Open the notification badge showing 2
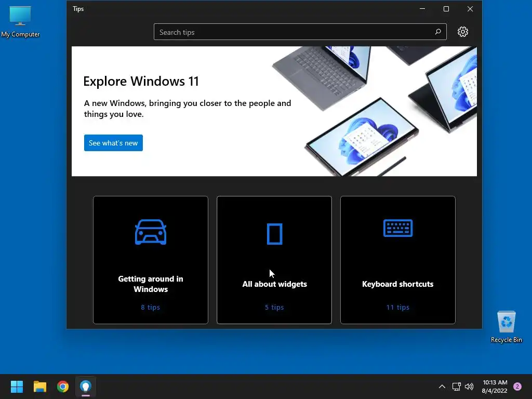The image size is (532, 399). (x=517, y=387)
